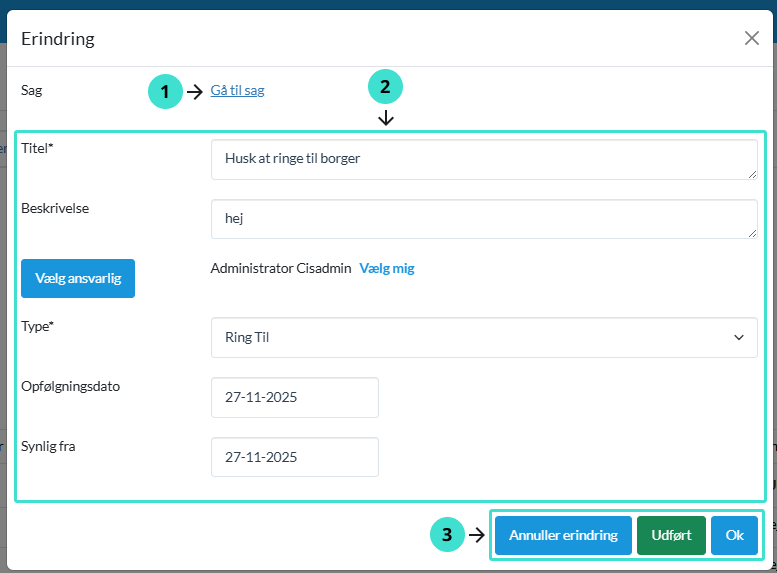Mark the reminder as 'Udført'

671,536
